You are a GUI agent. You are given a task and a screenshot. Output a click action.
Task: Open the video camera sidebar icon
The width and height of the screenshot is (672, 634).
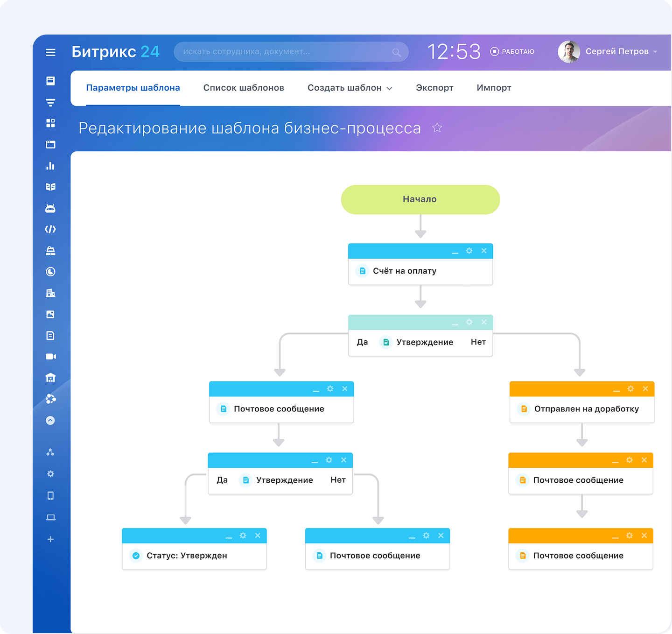50,357
